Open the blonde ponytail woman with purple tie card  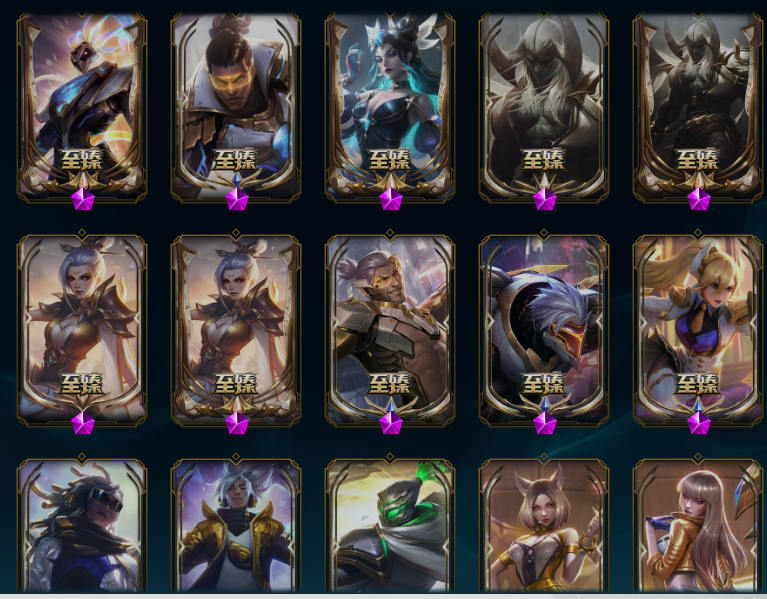tap(698, 330)
